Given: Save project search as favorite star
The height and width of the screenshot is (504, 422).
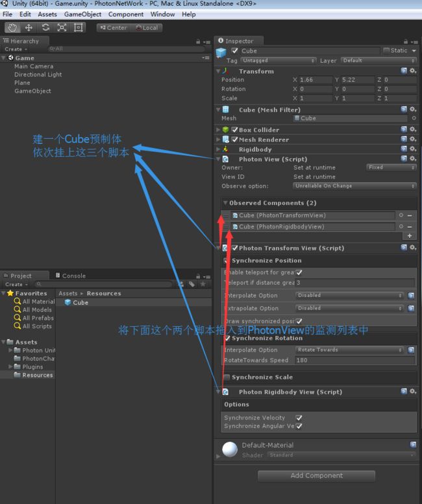Looking at the screenshot, I should pyautogui.click(x=203, y=284).
